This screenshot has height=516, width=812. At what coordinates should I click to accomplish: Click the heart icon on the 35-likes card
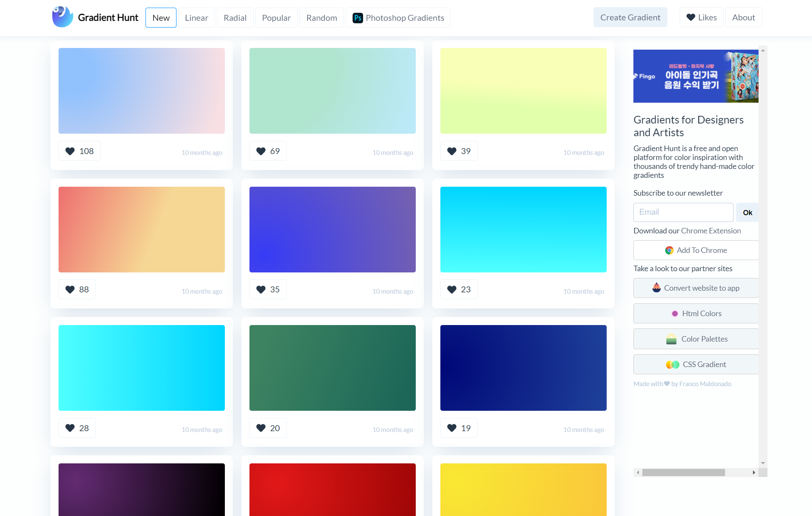[261, 289]
